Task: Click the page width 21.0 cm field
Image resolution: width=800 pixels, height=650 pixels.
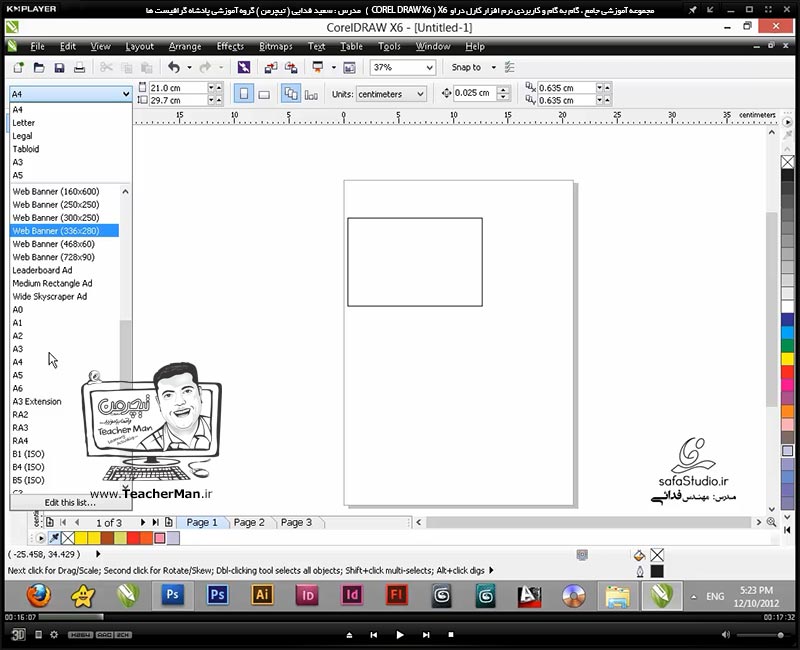Action: click(x=178, y=88)
